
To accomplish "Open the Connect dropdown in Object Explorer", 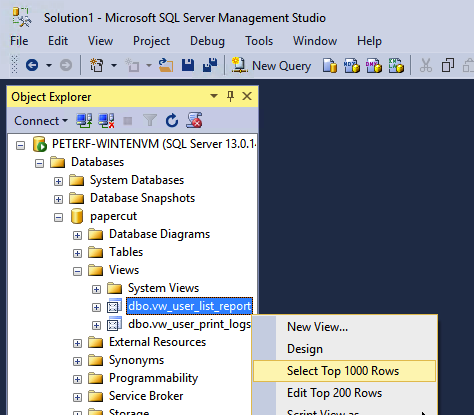I will click(41, 121).
